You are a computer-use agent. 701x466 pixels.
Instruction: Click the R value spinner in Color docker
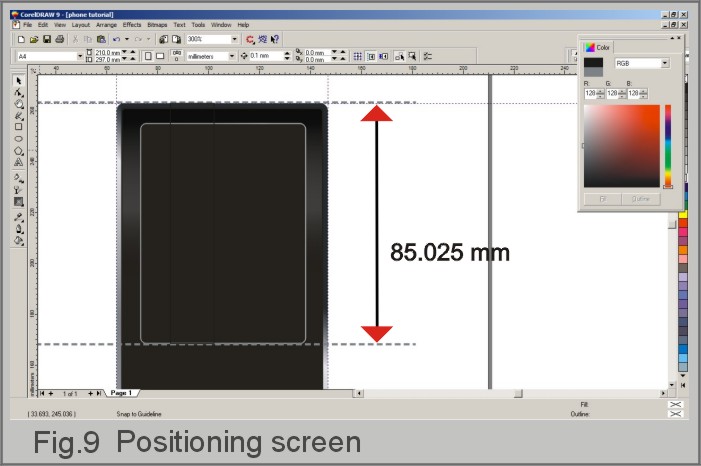tap(600, 93)
